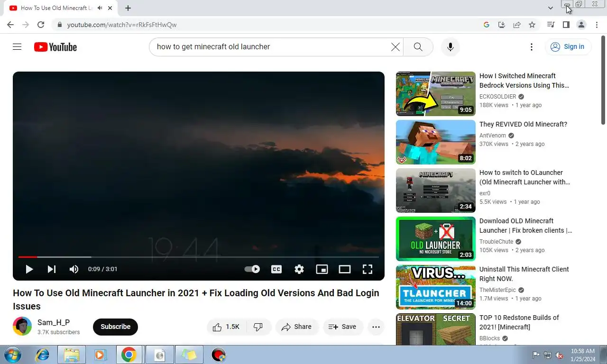Image resolution: width=607 pixels, height=364 pixels.
Task: Go forward in the browser
Action: click(x=26, y=25)
